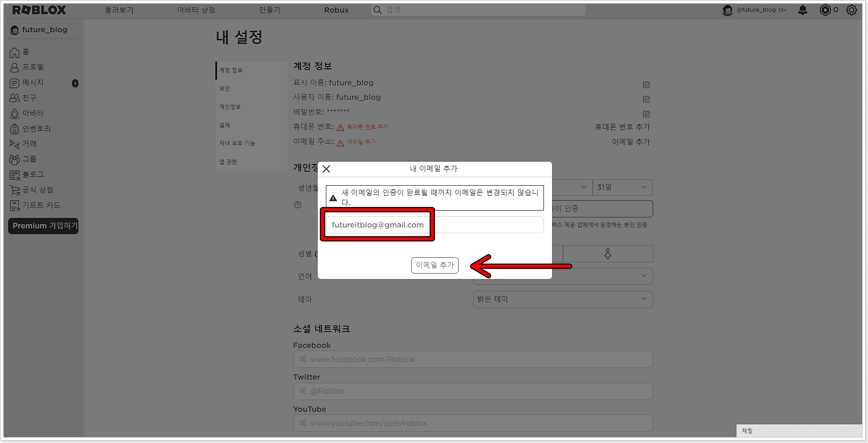The height and width of the screenshot is (443, 868).
Task: Open the 밝은 테마 theme dropdown
Action: [x=563, y=299]
